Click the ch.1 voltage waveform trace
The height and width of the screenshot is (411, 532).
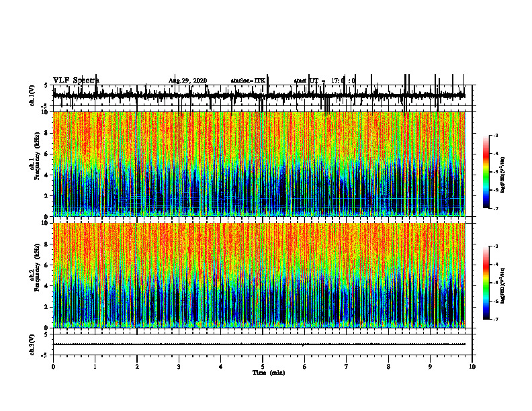click(259, 95)
